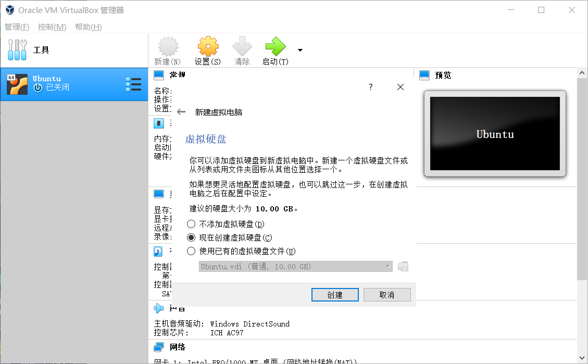Open the Start button dropdown arrow
The image size is (588, 364).
(300, 50)
